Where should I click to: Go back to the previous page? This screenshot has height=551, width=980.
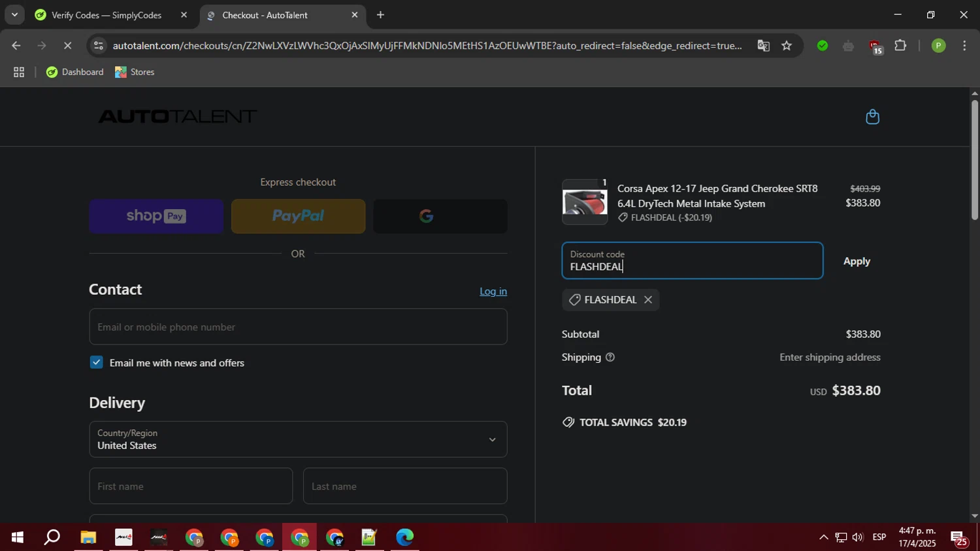tap(16, 46)
